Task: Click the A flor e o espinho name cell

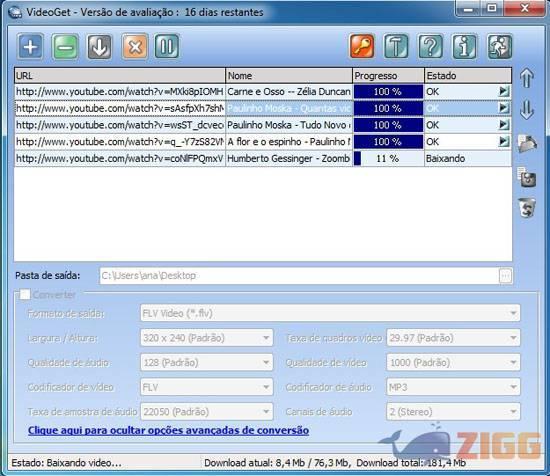Action: tap(289, 142)
